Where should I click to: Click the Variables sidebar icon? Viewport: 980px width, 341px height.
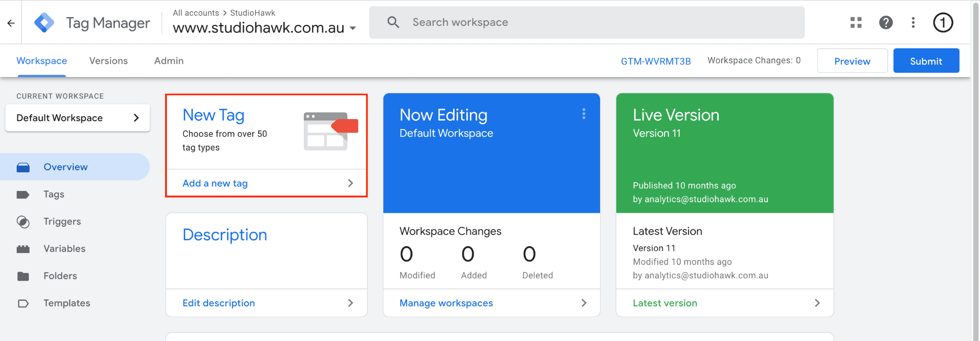(23, 249)
